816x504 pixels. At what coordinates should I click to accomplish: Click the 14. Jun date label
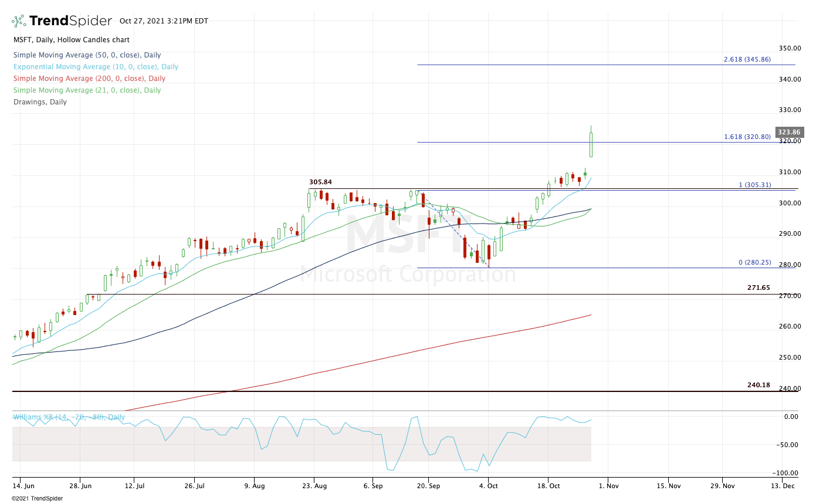pos(23,486)
